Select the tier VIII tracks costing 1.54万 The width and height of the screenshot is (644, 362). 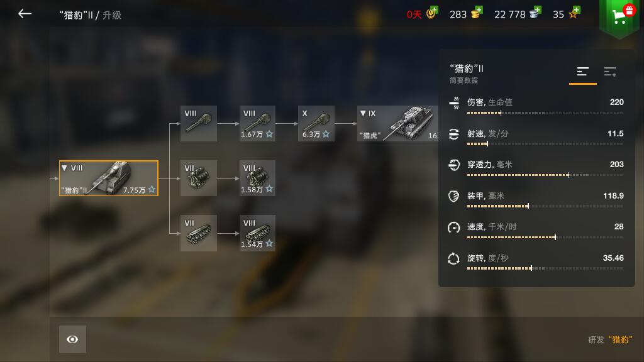[x=257, y=233]
